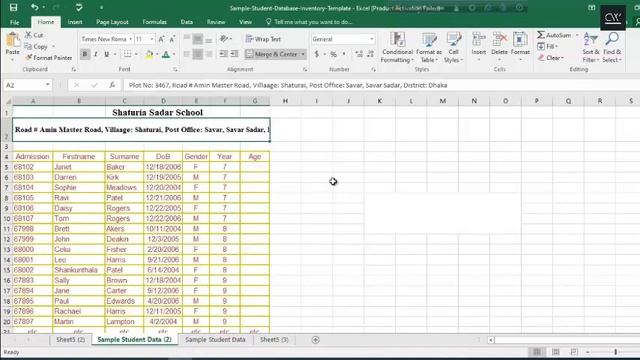Open Sort & Filter options
This screenshot has height=360, width=640.
click(591, 47)
